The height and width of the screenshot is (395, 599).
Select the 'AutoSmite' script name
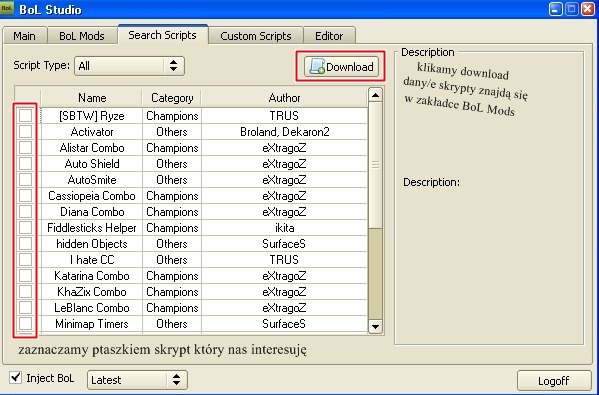[x=92, y=180]
